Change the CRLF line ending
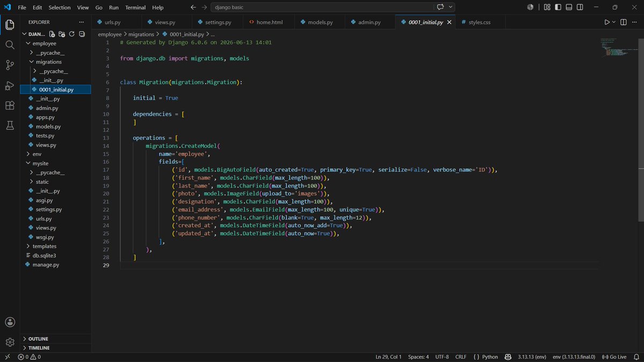 point(461,357)
